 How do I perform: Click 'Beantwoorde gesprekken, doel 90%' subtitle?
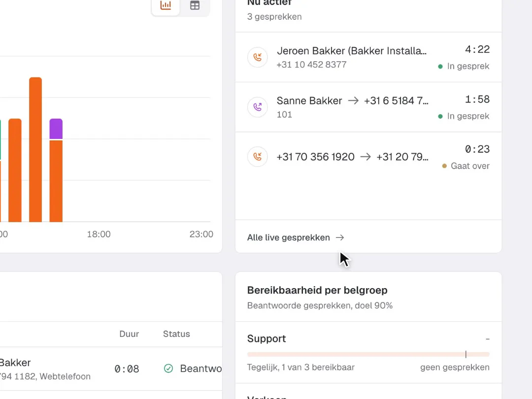click(x=320, y=306)
